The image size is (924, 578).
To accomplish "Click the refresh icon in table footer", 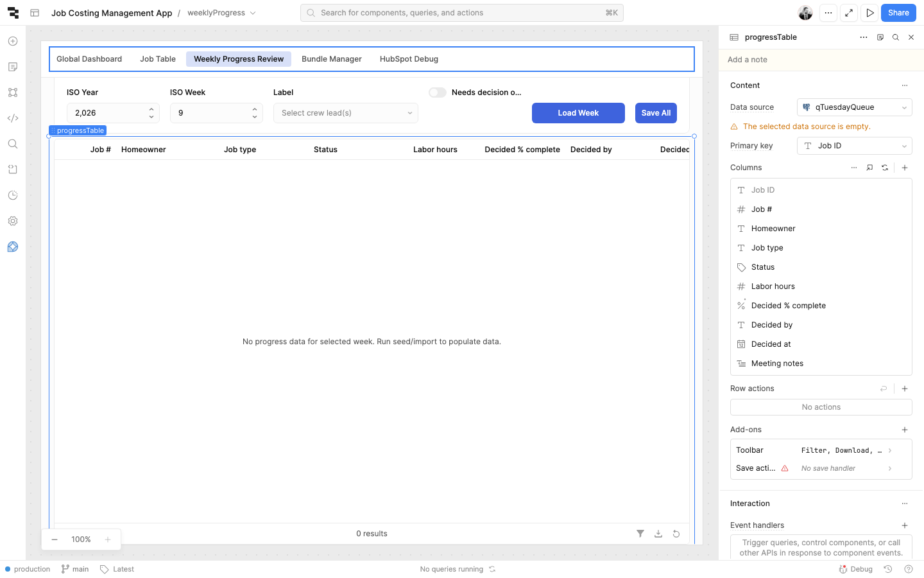I will (x=676, y=534).
